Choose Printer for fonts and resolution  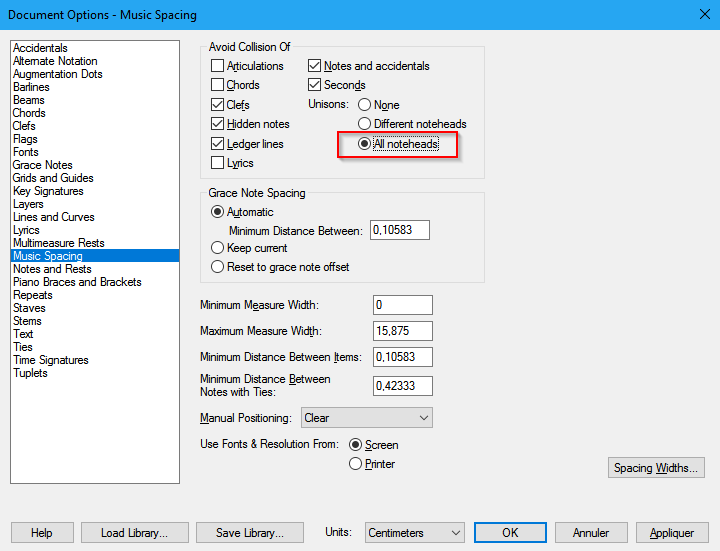click(355, 464)
